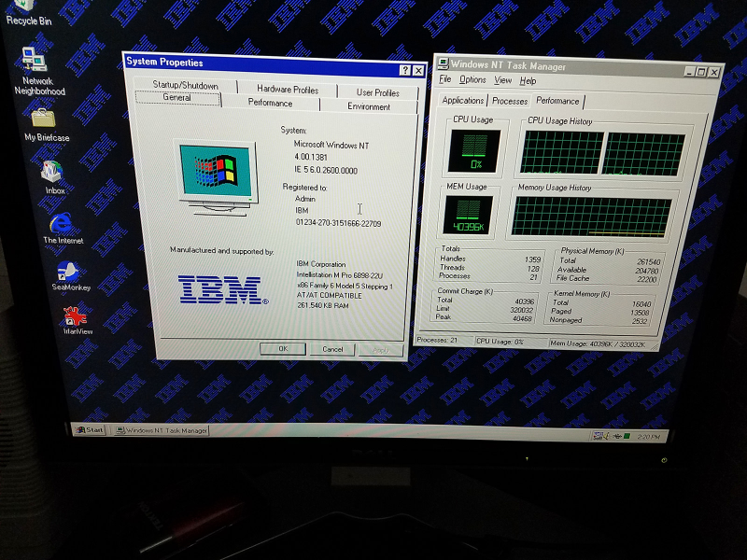This screenshot has width=747, height=560.
Task: Click the IBM logo in System Properties
Action: 223,289
